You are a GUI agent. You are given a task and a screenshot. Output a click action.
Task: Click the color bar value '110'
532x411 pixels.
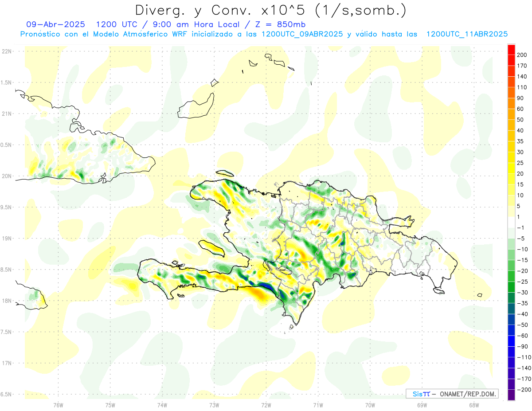point(522,87)
